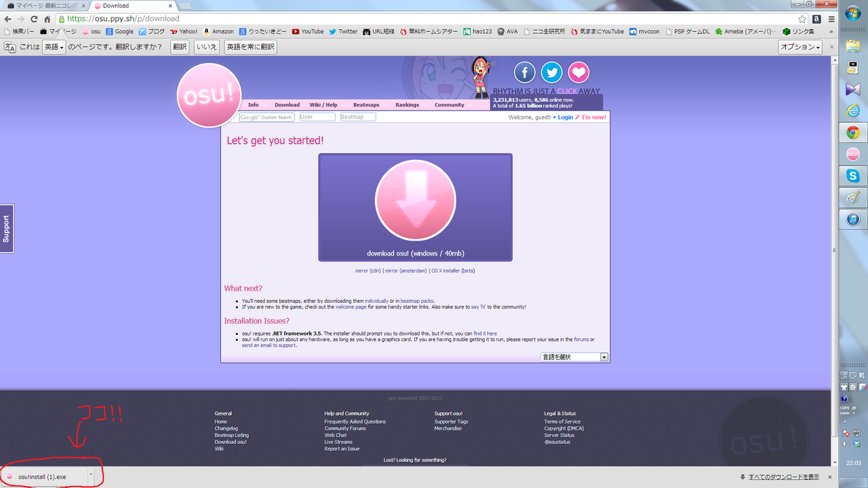Open the Supporter Tags footer link
The width and height of the screenshot is (868, 488).
[x=451, y=422]
